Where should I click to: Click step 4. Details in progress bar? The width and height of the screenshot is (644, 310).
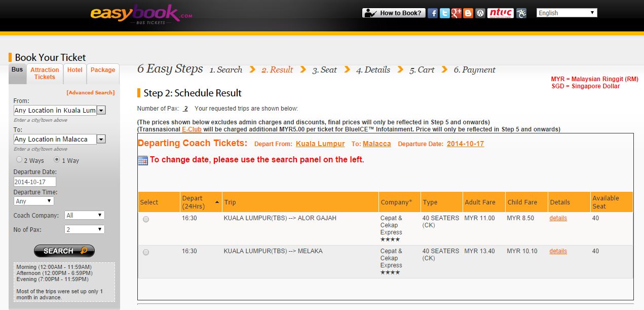(373, 70)
